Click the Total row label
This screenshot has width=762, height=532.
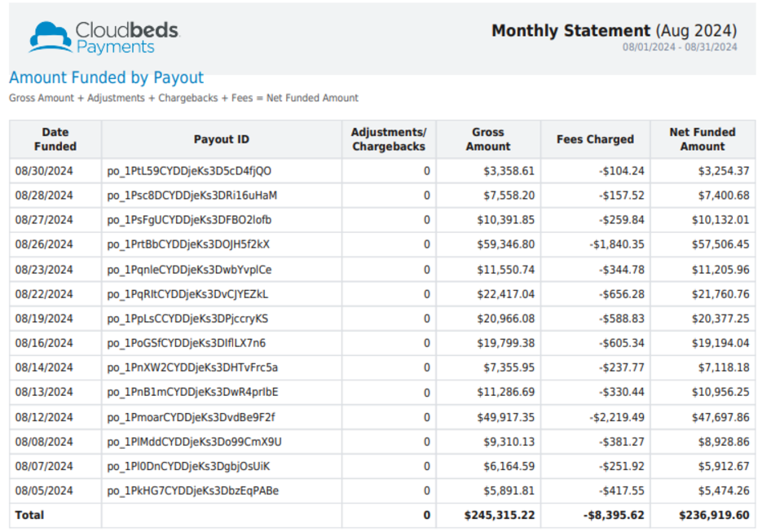click(x=29, y=516)
